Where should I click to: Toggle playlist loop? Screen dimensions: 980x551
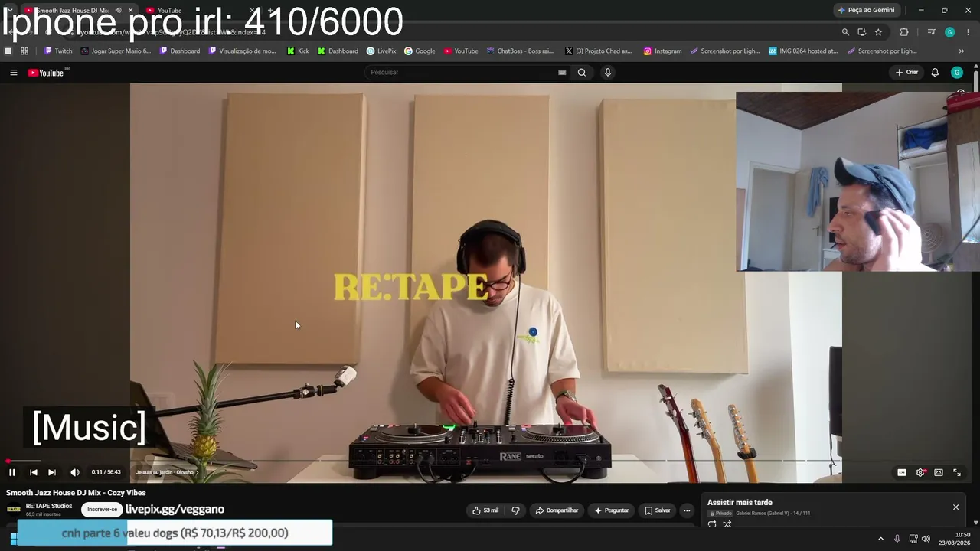click(x=712, y=524)
